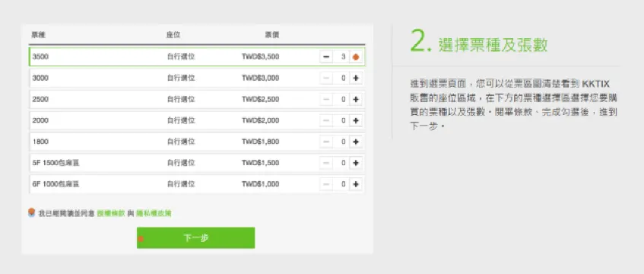Focus quantity field in 5F 1500 row
Image resolution: width=644 pixels, height=274 pixels.
click(341, 163)
